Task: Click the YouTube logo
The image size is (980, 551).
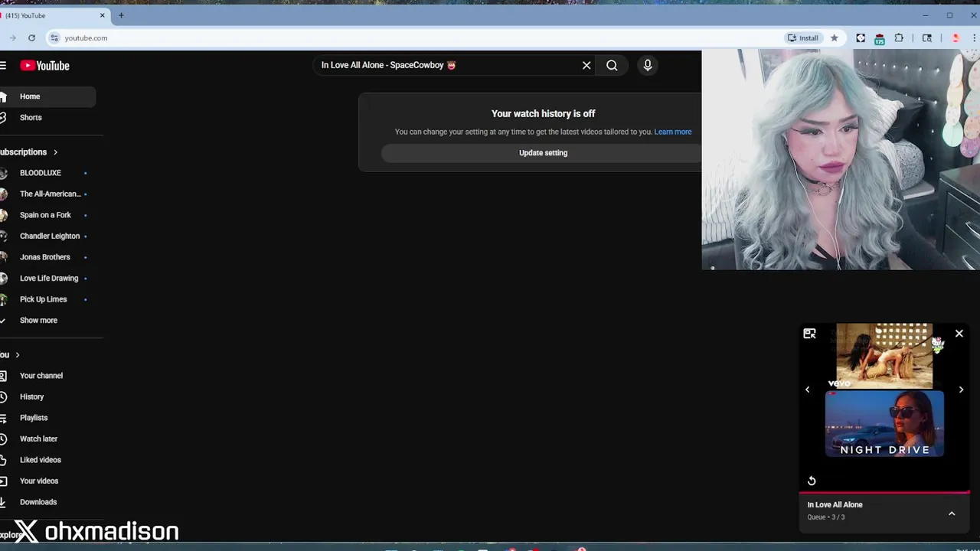Action: tap(44, 66)
